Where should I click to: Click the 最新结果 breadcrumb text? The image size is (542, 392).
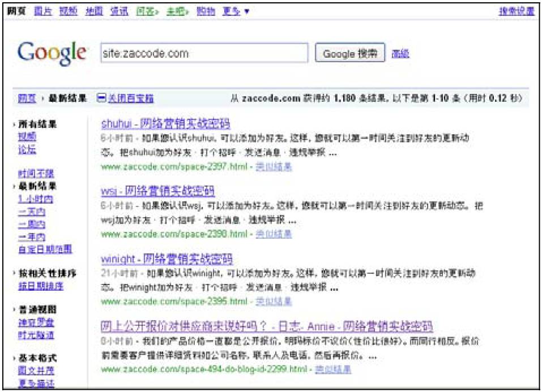coord(67,98)
